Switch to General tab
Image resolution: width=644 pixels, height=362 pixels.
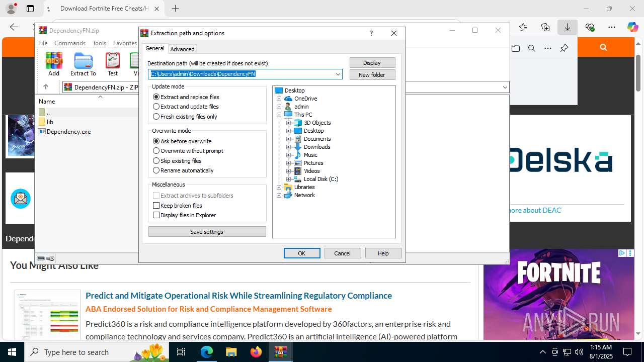[155, 48]
